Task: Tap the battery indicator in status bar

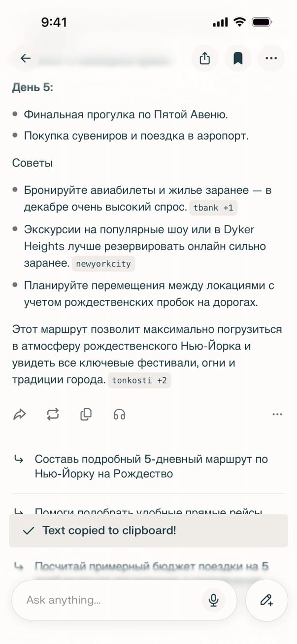Action: tap(262, 22)
